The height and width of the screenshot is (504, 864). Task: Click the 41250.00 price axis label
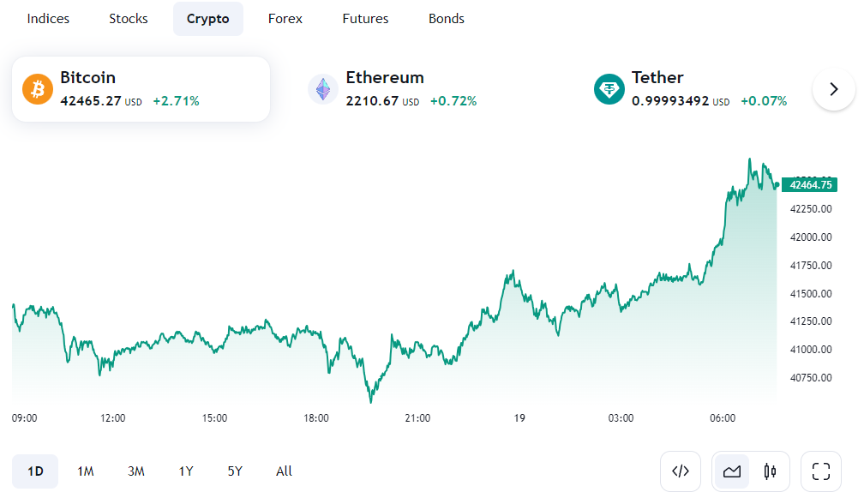click(811, 321)
